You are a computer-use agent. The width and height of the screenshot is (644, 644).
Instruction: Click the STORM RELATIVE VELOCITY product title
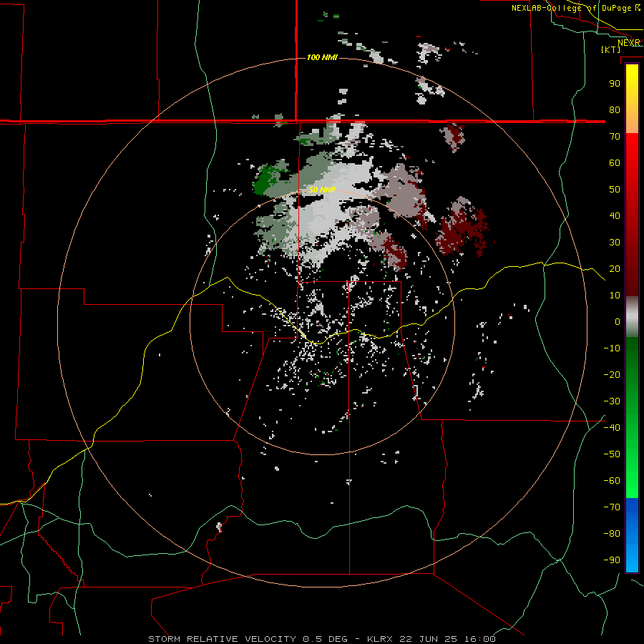click(x=222, y=639)
